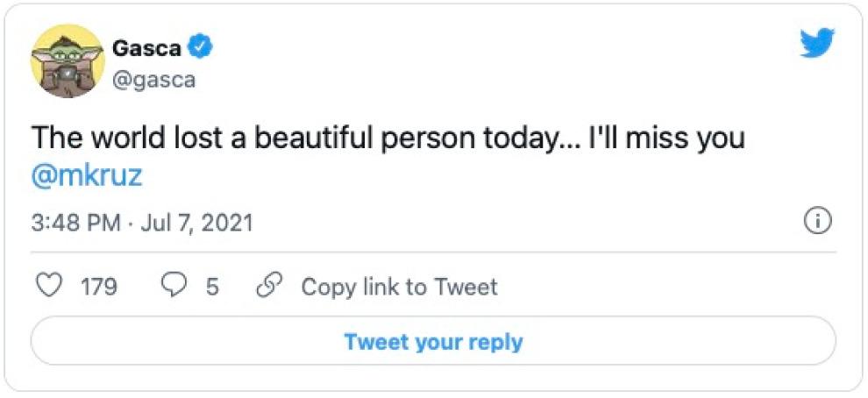This screenshot has width=868, height=398.
Task: Click the 5 replies count
Action: coord(212,287)
